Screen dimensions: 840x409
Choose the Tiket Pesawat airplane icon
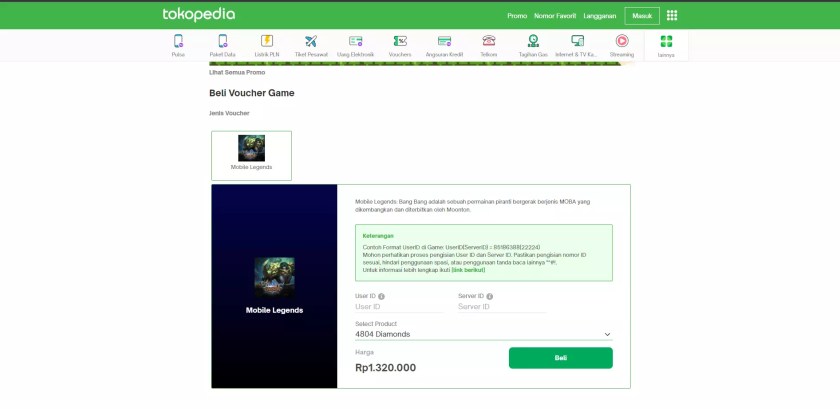311,41
